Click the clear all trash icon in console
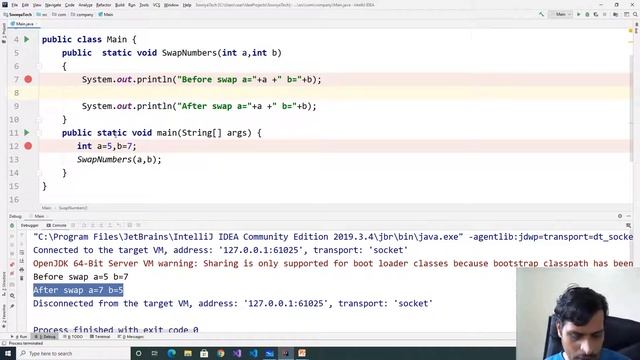This screenshot has width=640, height=360. 22,278
